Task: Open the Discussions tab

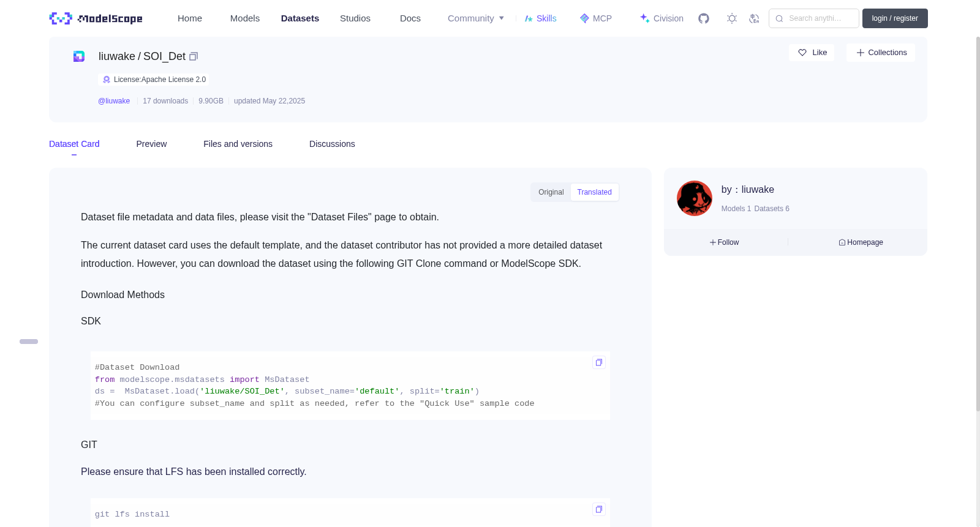Action: pos(332,144)
